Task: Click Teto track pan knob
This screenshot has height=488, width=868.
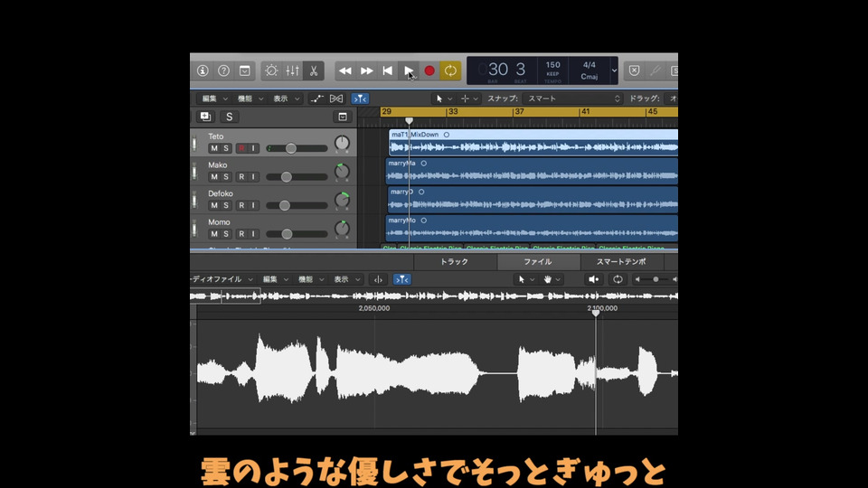Action: point(342,144)
